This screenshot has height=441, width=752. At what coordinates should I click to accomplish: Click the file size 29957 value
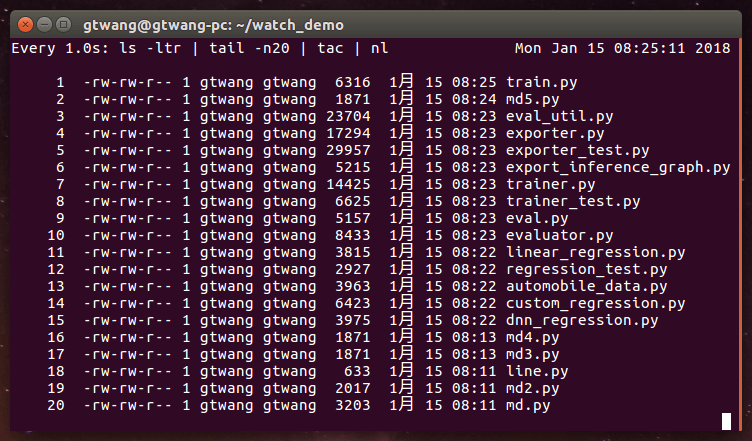(x=348, y=150)
